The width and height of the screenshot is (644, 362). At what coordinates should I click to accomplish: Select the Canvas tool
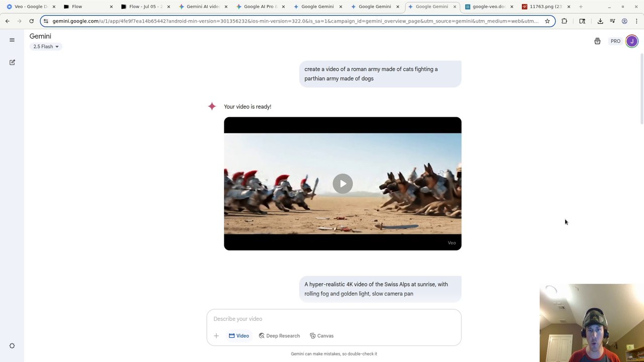coord(321,336)
